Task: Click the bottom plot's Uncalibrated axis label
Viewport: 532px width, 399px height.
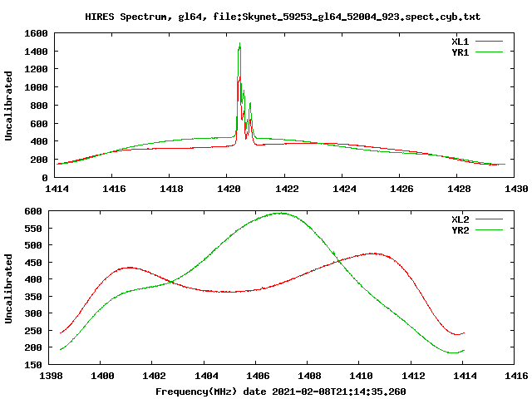Action: [8, 288]
